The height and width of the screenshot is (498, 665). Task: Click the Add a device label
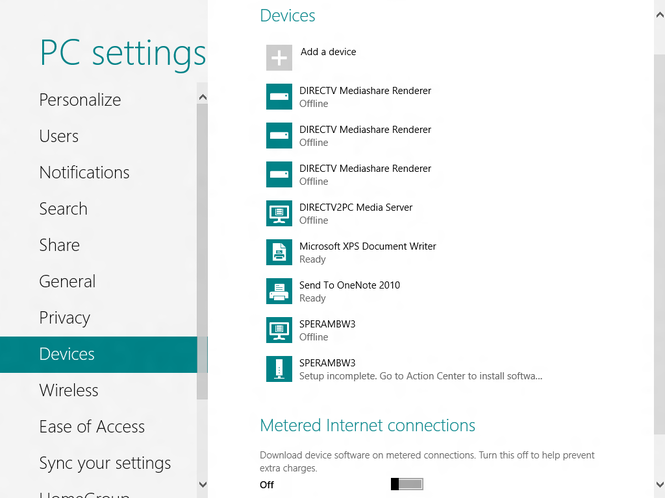pyautogui.click(x=328, y=52)
